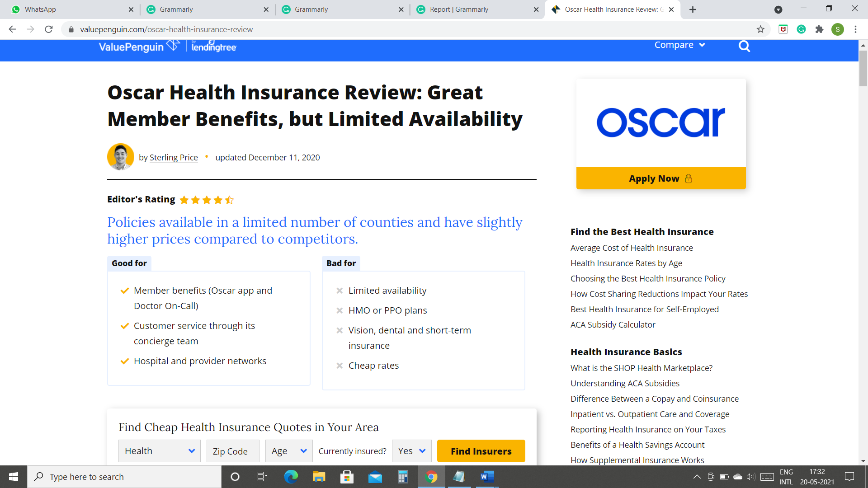Open File Explorer from taskbar
This screenshot has width=868, height=488.
click(319, 477)
